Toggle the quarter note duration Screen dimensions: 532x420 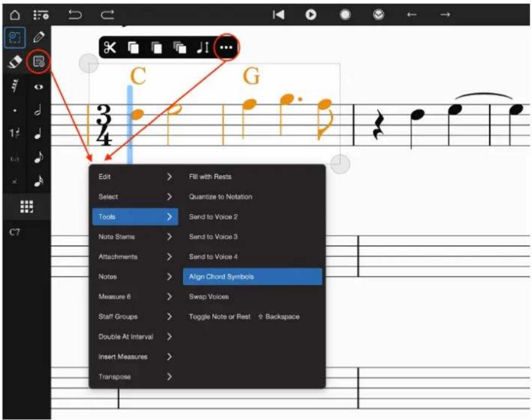point(38,133)
